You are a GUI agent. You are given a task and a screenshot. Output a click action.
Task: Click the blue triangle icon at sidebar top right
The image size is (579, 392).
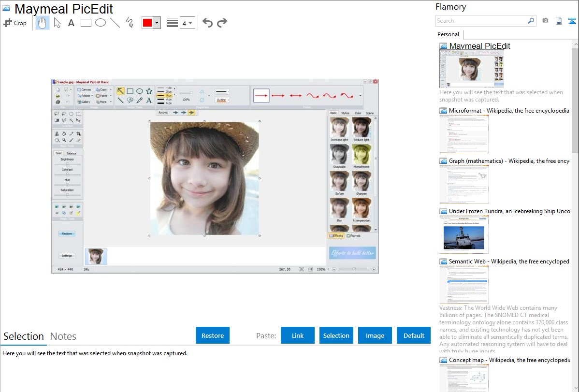pos(572,21)
